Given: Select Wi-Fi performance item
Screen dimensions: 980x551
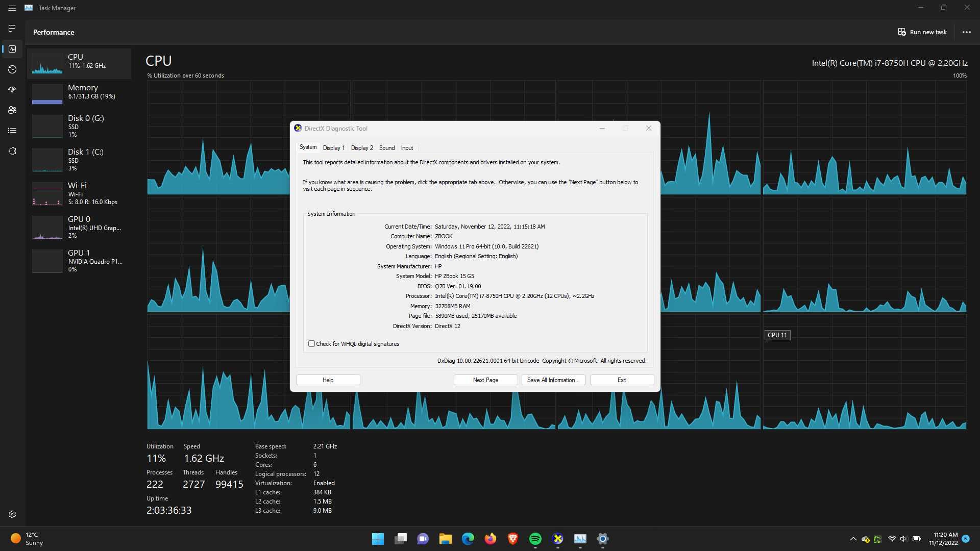Looking at the screenshot, I should tap(79, 193).
